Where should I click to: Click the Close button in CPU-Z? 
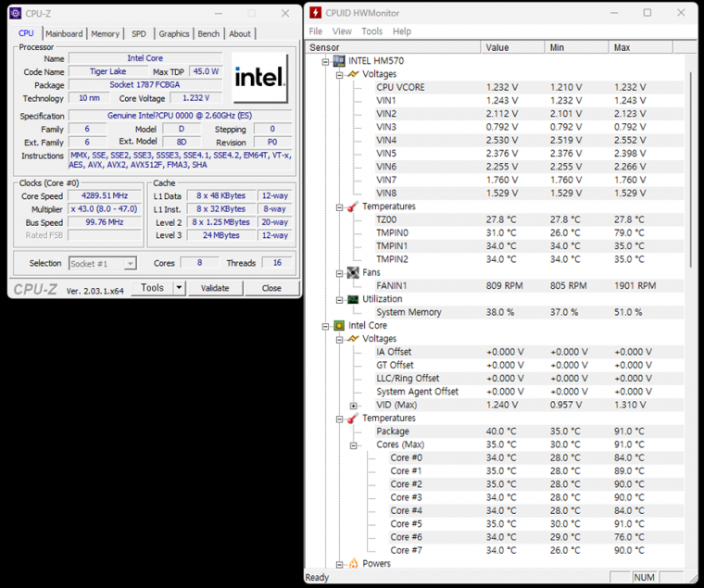click(x=271, y=288)
